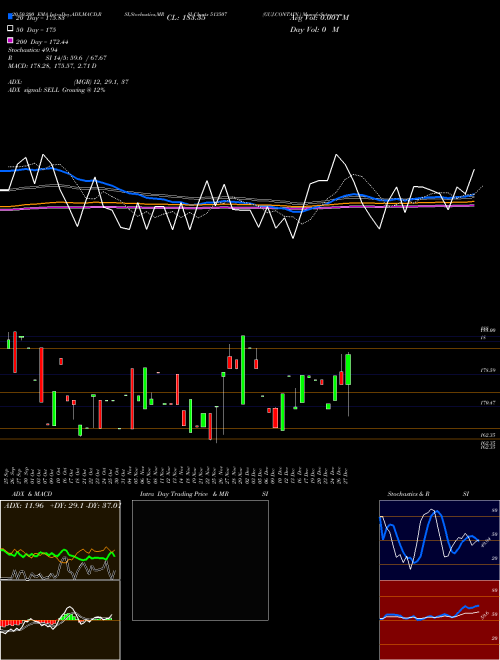Click the tall green candlestick at chart center
Image resolution: width=500 pixels, height=660 pixels.
pyautogui.click(x=243, y=370)
